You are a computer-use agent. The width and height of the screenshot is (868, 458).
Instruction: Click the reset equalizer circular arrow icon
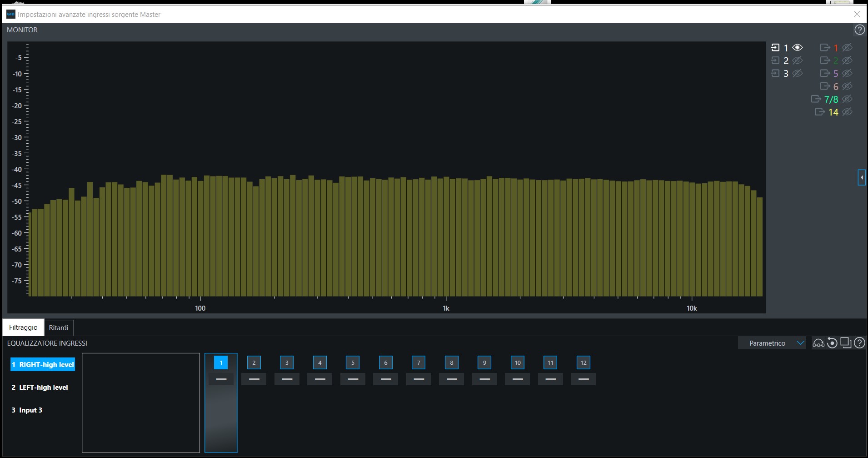(x=832, y=343)
